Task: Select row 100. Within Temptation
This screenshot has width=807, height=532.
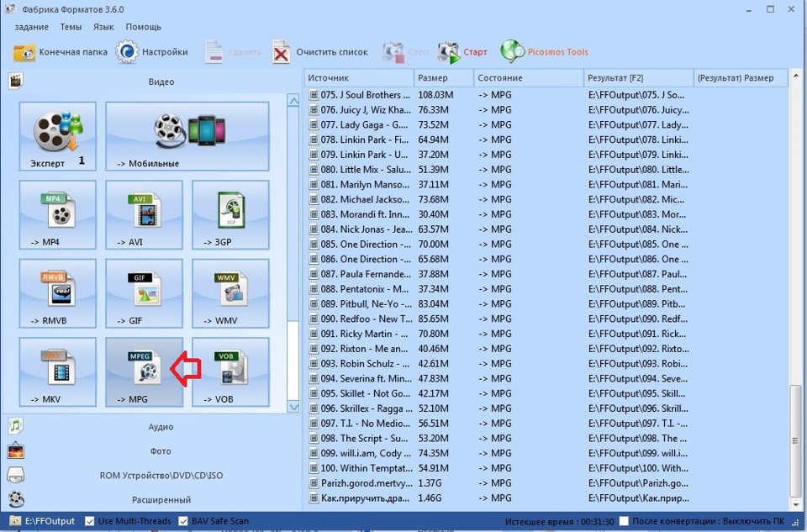Action: [546, 467]
